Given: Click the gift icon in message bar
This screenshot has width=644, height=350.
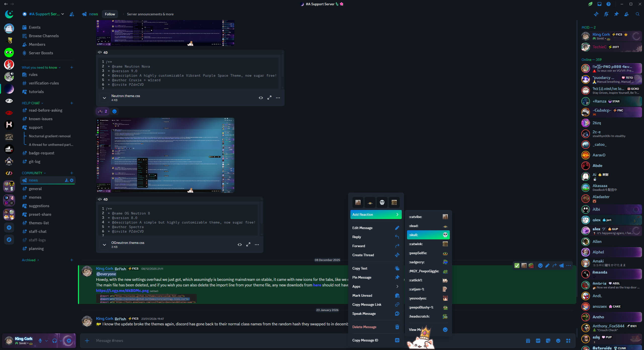Looking at the screenshot, I should click(528, 341).
